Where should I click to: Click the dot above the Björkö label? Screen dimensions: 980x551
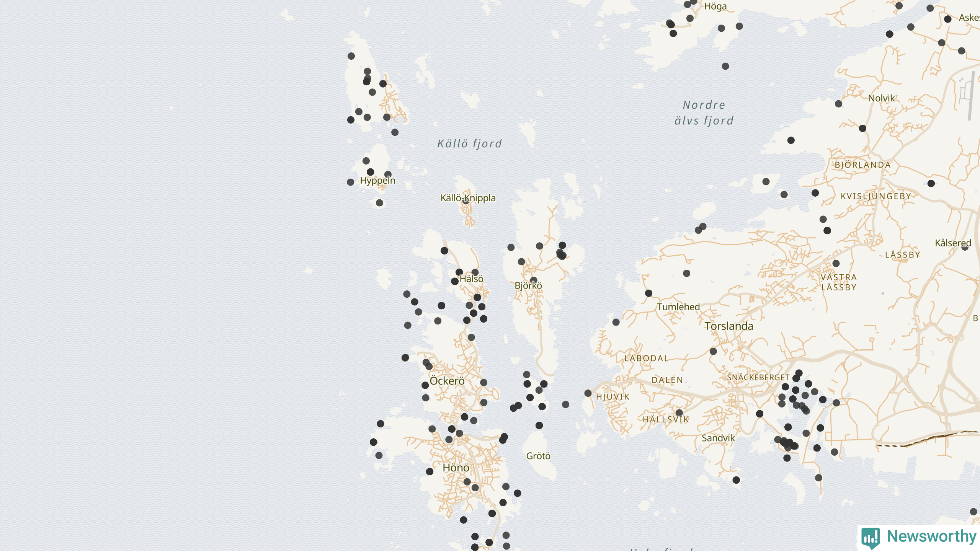tap(534, 280)
